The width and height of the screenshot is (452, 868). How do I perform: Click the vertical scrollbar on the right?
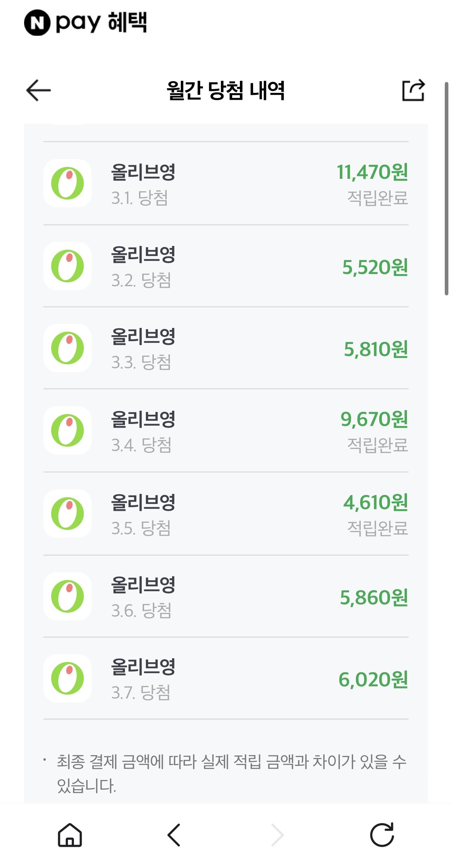[x=446, y=189]
